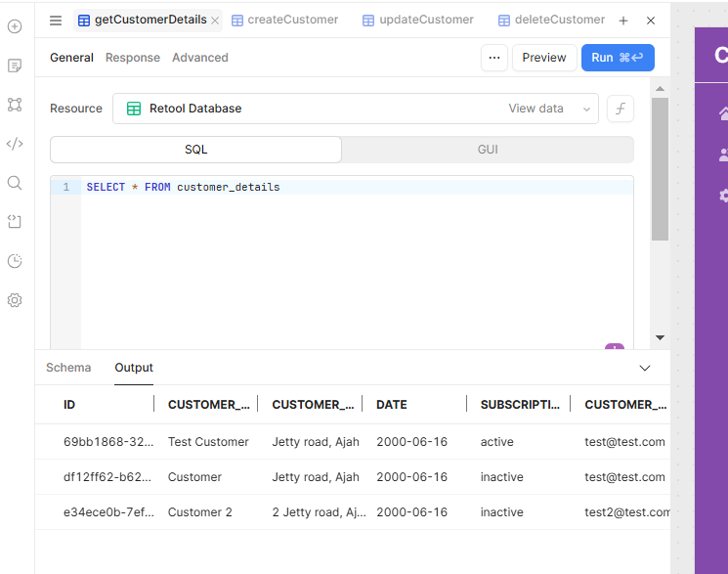
Task: Click the 2 Jetty road address cell
Action: (x=319, y=512)
